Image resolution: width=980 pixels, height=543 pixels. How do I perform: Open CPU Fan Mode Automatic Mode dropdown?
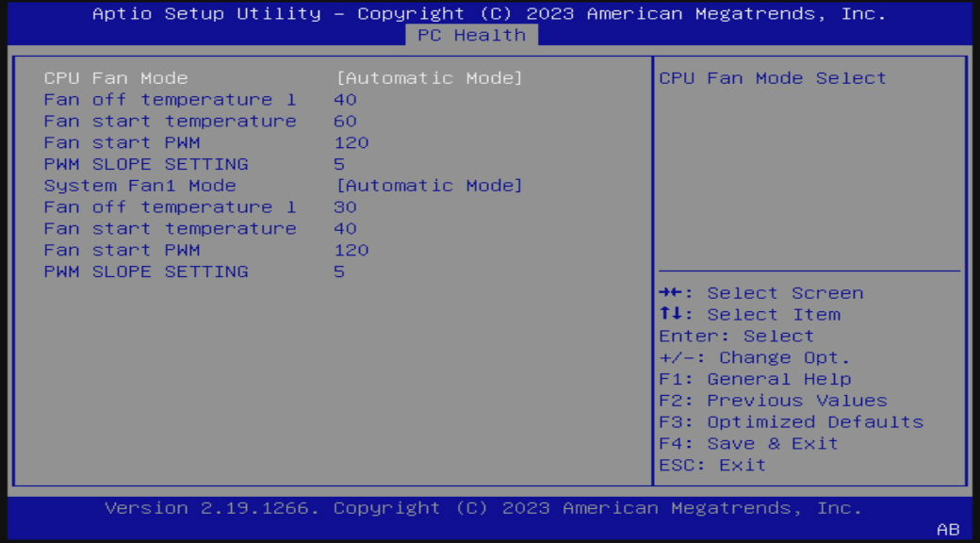(429, 78)
